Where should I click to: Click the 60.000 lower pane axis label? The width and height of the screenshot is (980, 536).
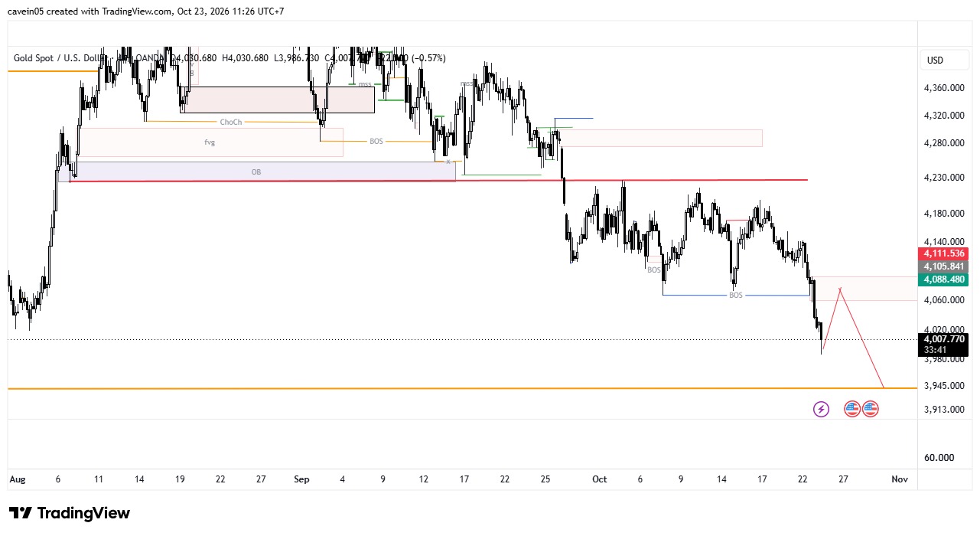tap(939, 458)
